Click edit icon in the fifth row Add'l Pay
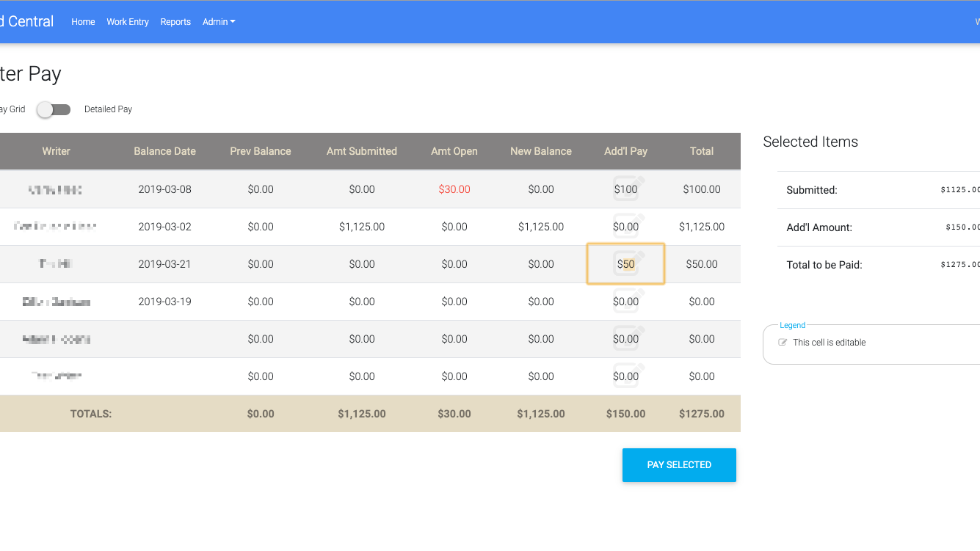980x551 pixels. 629,337
